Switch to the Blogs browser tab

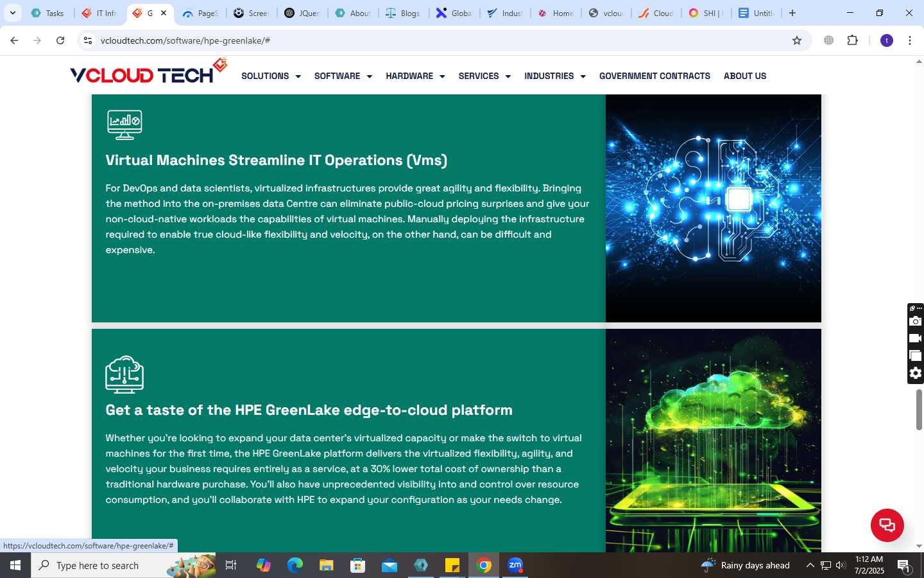click(404, 13)
